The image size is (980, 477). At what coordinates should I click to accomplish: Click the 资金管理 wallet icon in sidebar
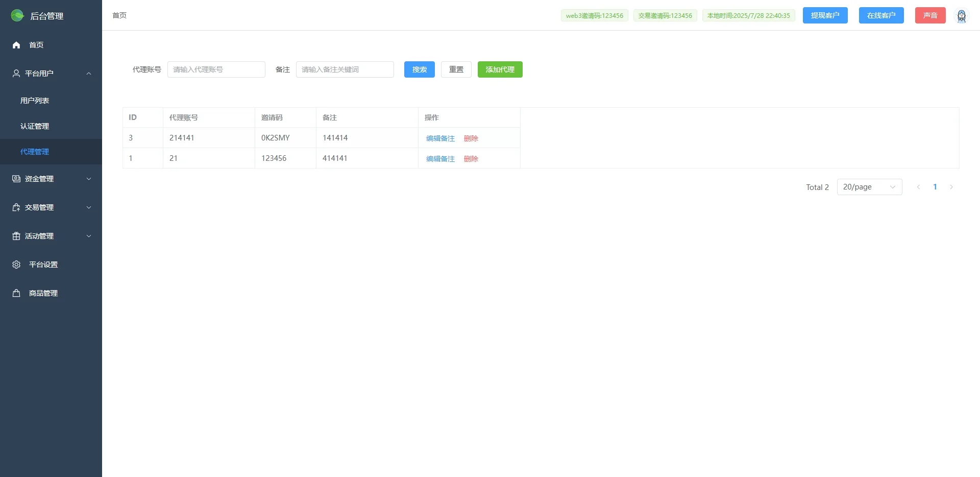click(x=16, y=179)
